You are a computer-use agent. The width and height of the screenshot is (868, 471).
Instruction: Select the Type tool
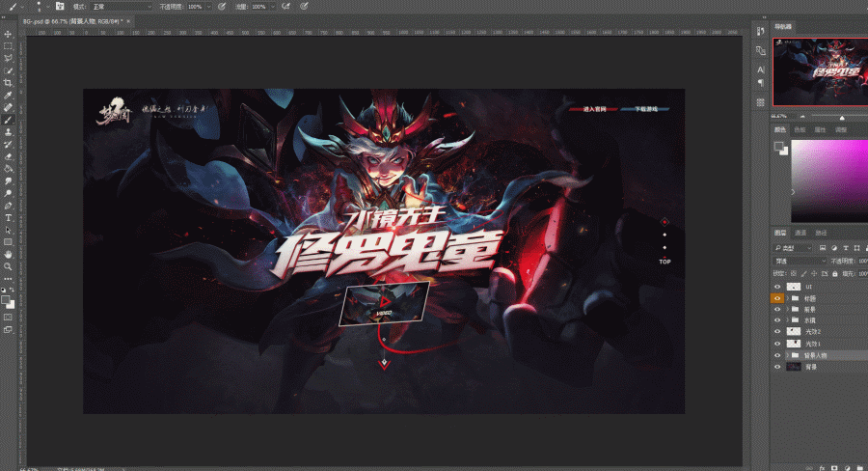pyautogui.click(x=8, y=218)
